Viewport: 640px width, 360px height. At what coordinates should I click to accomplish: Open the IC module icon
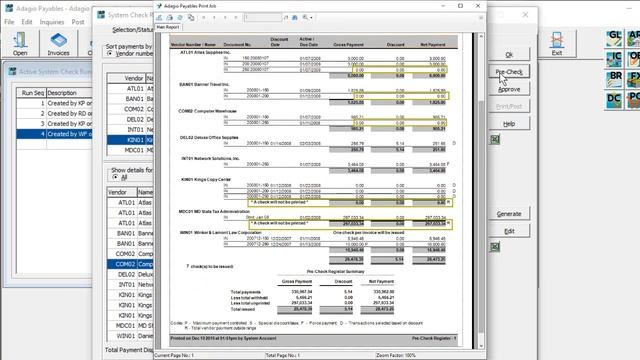tap(614, 59)
